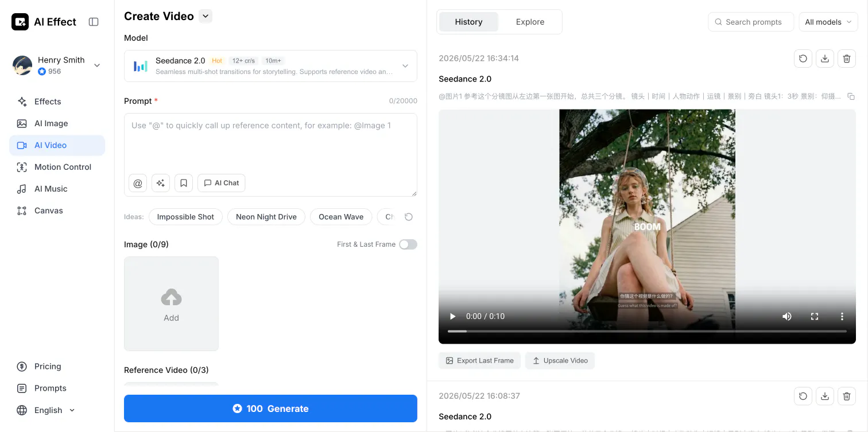Check the 956 credits balance
This screenshot has width=868, height=432.
point(49,72)
